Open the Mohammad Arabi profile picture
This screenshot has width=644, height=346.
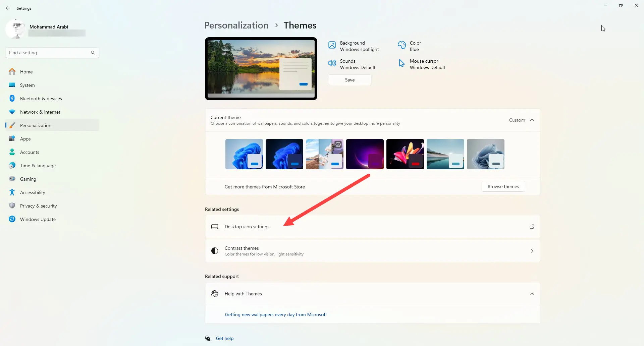coord(15,29)
